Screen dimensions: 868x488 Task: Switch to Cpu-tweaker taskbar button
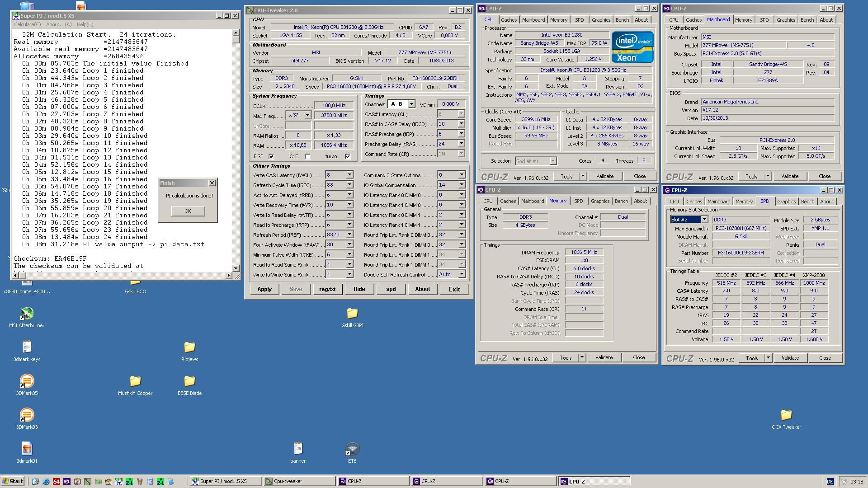pos(300,481)
